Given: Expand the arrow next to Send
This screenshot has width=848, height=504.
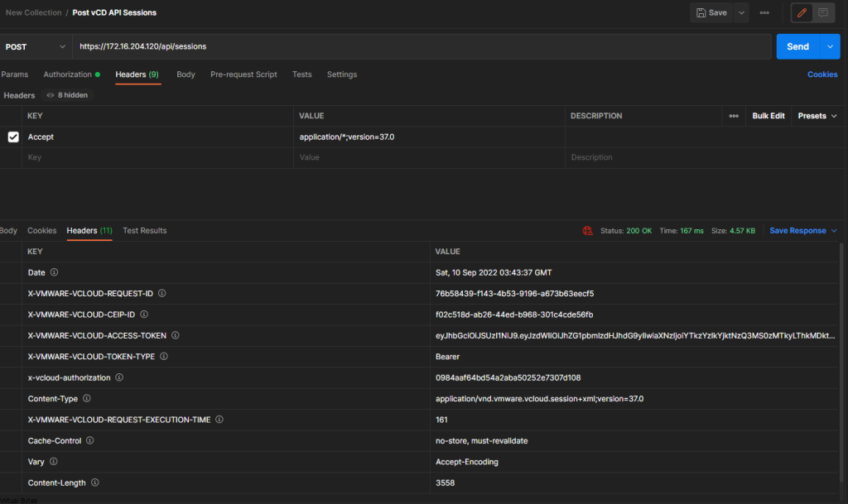Looking at the screenshot, I should [831, 47].
